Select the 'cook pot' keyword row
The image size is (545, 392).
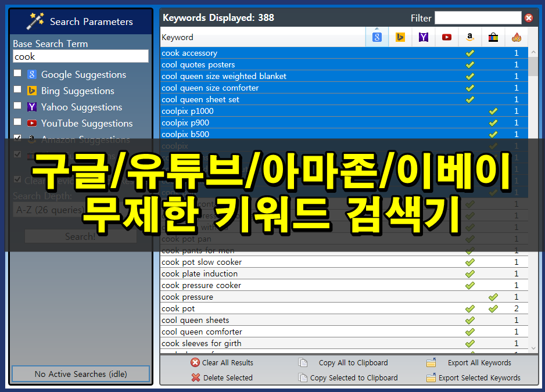(x=344, y=308)
